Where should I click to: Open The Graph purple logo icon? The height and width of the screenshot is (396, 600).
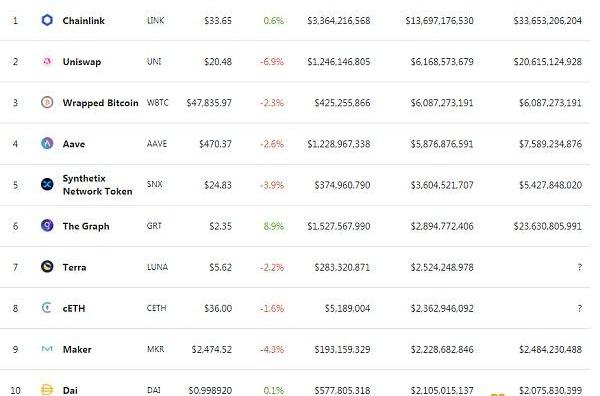pos(47,226)
